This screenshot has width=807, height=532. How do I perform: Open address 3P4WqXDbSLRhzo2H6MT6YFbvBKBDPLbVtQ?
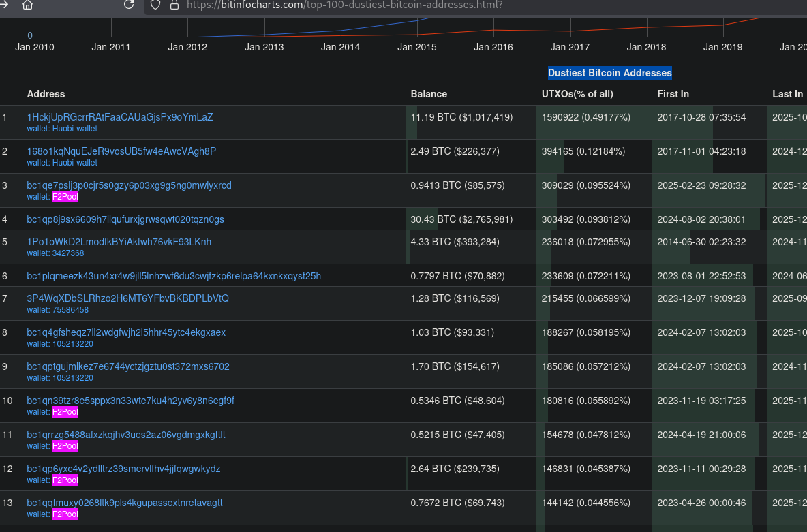point(127,298)
